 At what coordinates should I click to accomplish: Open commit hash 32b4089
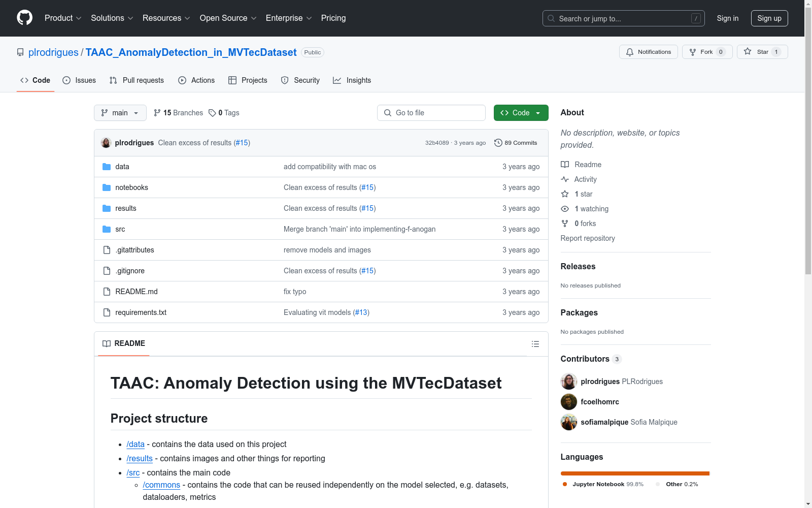437,143
